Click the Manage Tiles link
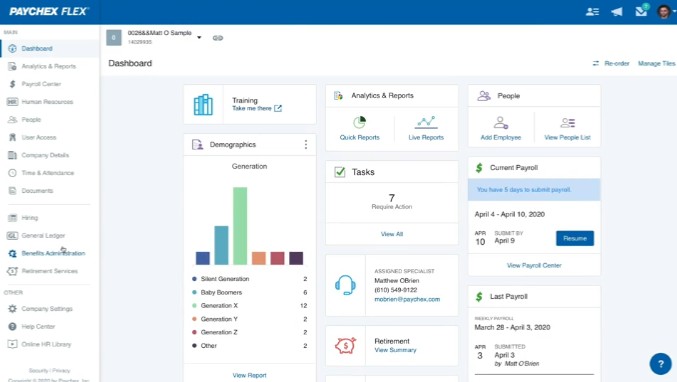The width and height of the screenshot is (677, 382). pos(656,63)
